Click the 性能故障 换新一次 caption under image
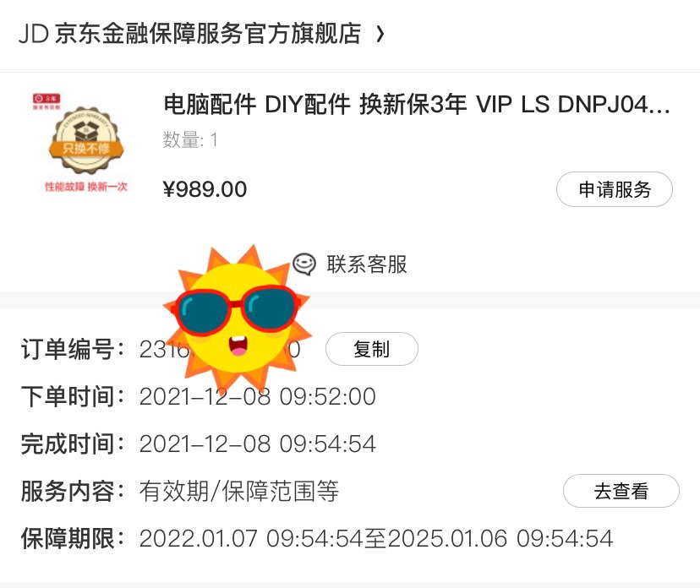700x588 pixels. (85, 187)
